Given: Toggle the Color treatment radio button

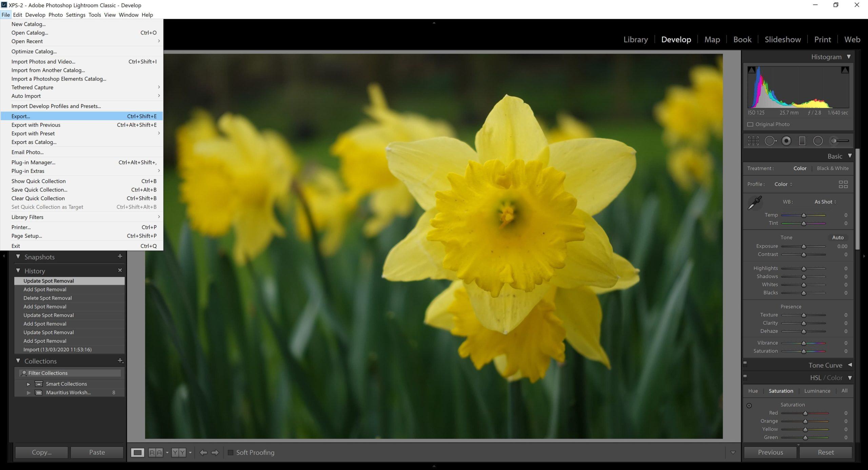Looking at the screenshot, I should (800, 168).
